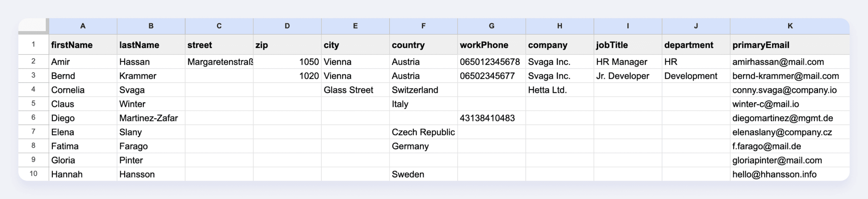This screenshot has height=199, width=868.
Task: Click the firstName header cell
Action: [83, 45]
